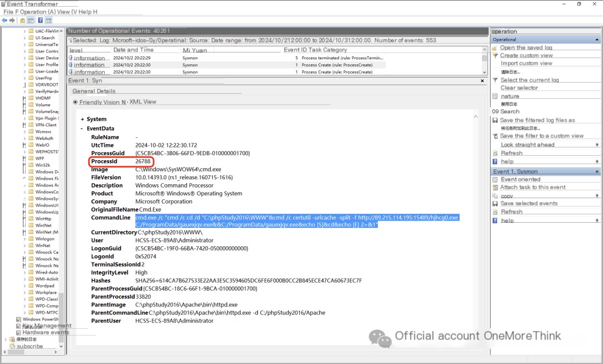The image size is (603, 364).
Task: Click Import custom view action
Action: pyautogui.click(x=526, y=64)
